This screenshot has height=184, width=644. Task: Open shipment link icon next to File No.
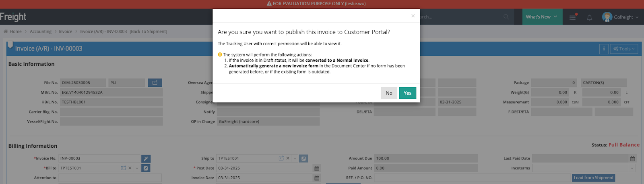coord(155,83)
